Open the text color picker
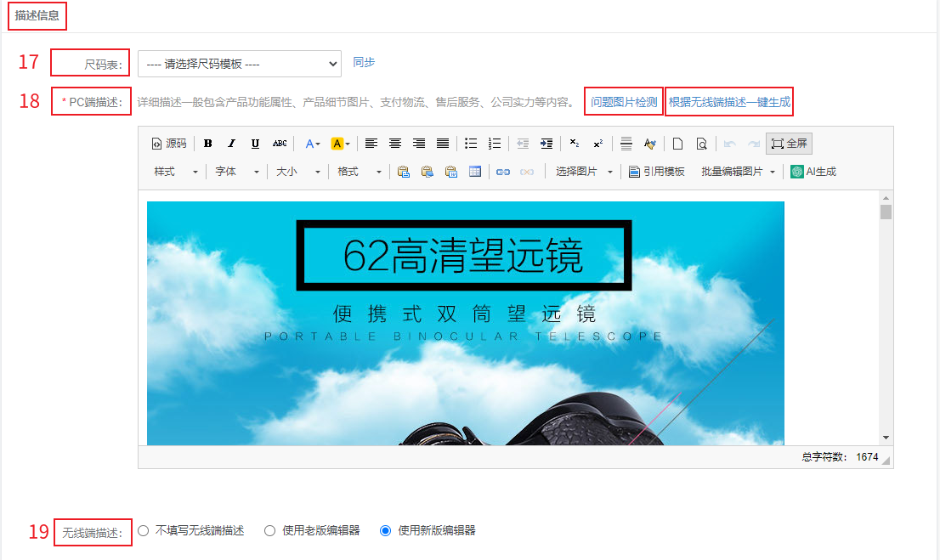This screenshot has height=560, width=940. 312,144
